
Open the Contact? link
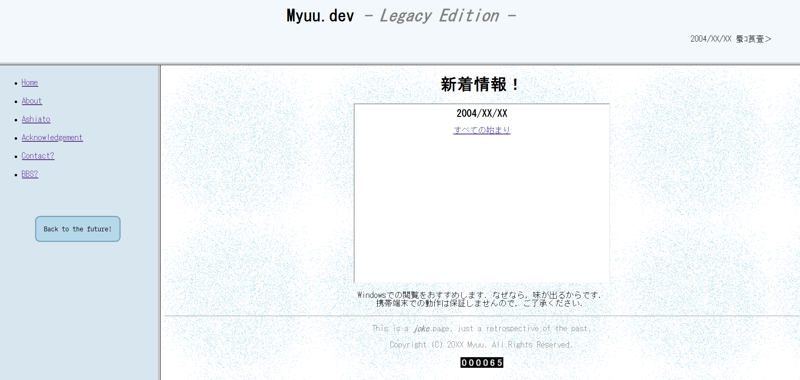tap(38, 156)
